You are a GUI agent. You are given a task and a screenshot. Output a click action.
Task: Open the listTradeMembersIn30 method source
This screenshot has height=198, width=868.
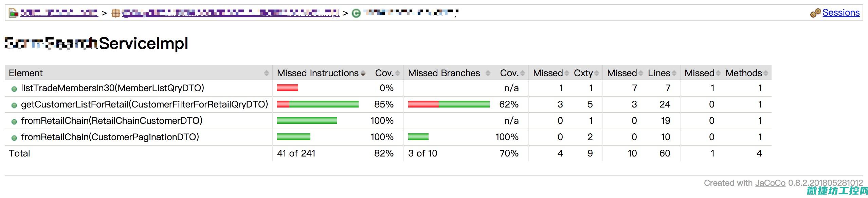[112, 88]
